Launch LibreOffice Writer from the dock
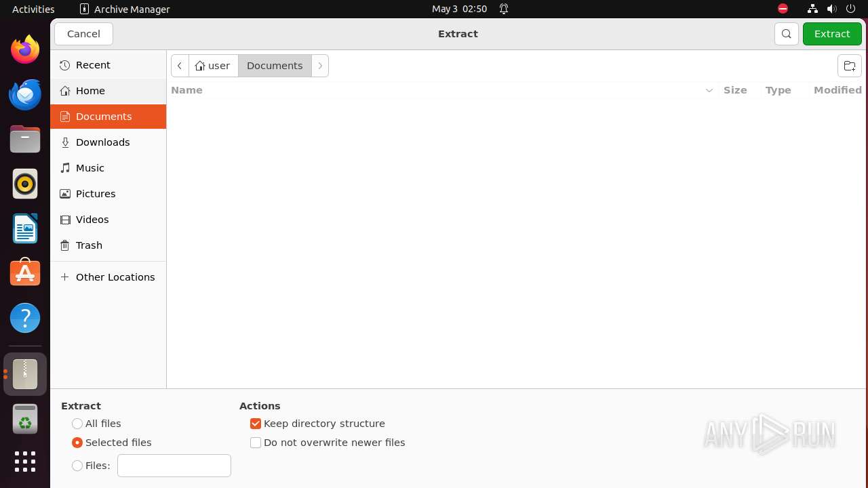This screenshot has height=488, width=868. tap(25, 228)
